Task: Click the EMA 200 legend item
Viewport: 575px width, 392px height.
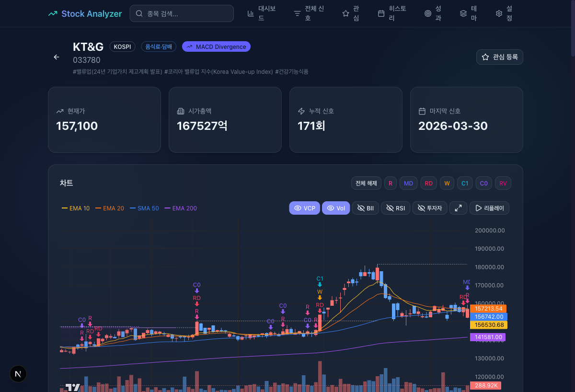Action: point(181,208)
